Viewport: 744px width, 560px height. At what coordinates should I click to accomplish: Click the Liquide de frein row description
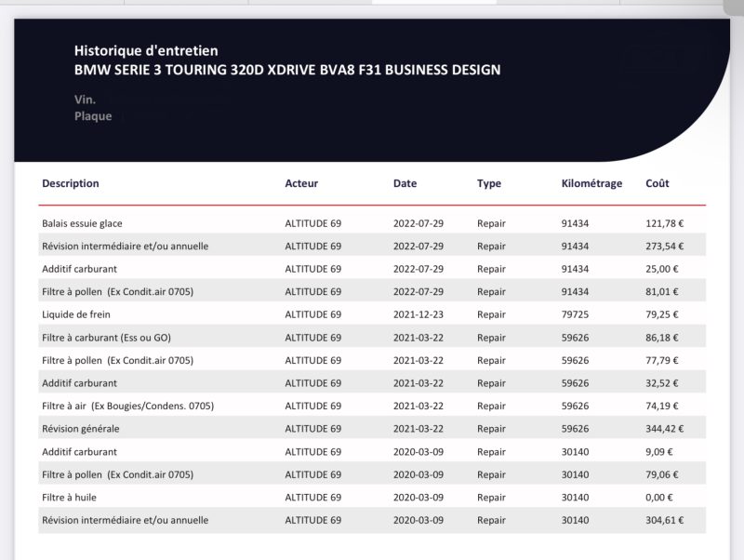coord(76,314)
